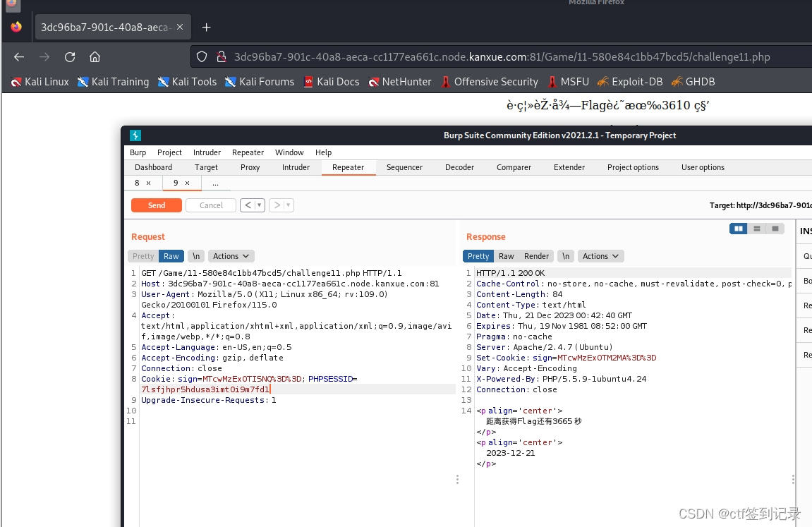Viewport: 812px width, 527px height.
Task: Close the 3dc96ba7 Firefox tab
Action: point(180,27)
